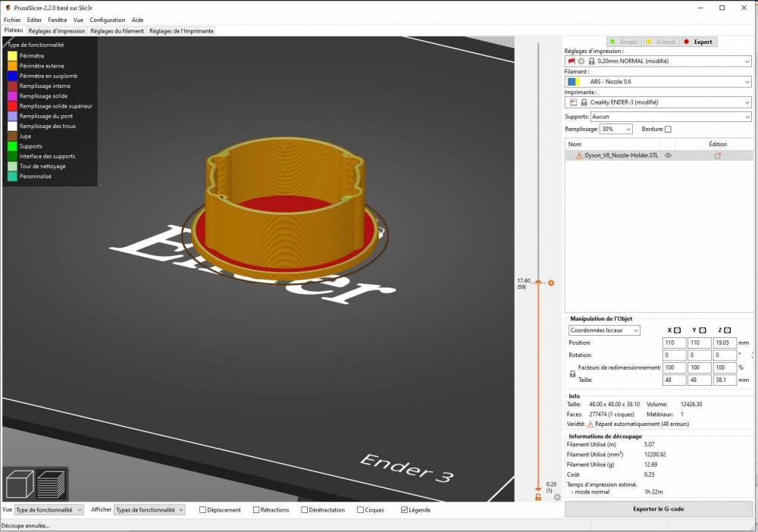Switch to sliced layers preview icon
The width and height of the screenshot is (758, 532).
point(52,484)
